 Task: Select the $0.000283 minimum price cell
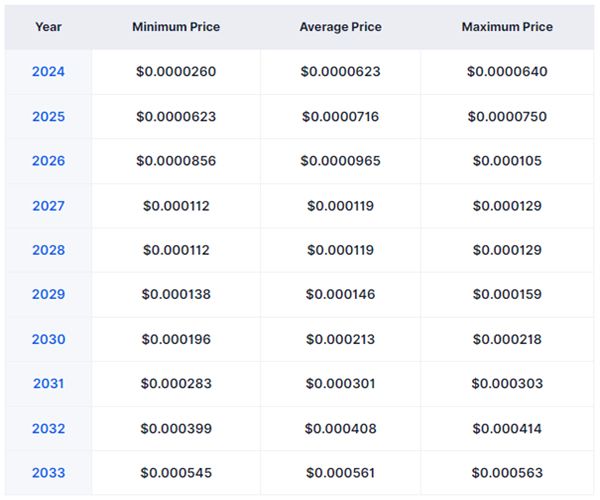[176, 384]
